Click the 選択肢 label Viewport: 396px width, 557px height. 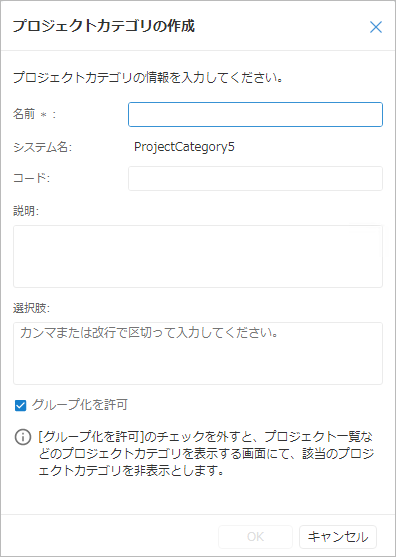tap(31, 308)
